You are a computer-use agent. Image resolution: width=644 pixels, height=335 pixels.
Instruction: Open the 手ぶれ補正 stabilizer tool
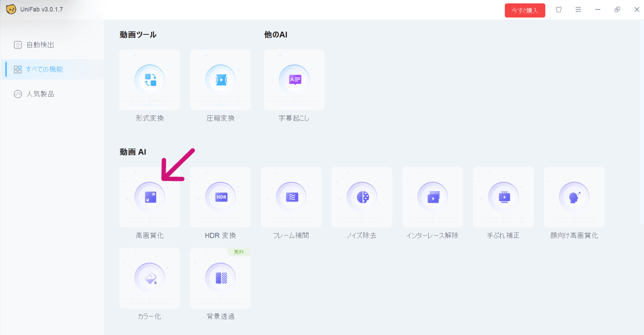click(503, 197)
